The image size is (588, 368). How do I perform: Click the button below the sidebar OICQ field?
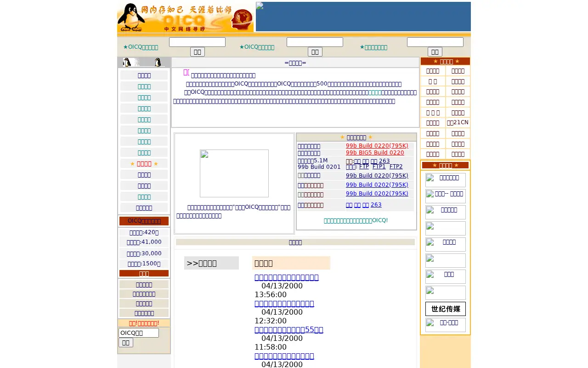pyautogui.click(x=126, y=343)
